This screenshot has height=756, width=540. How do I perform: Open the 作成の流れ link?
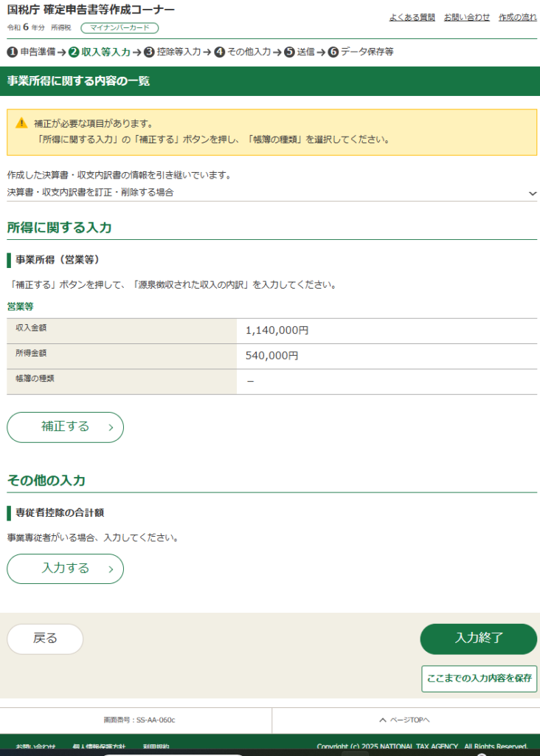click(517, 17)
